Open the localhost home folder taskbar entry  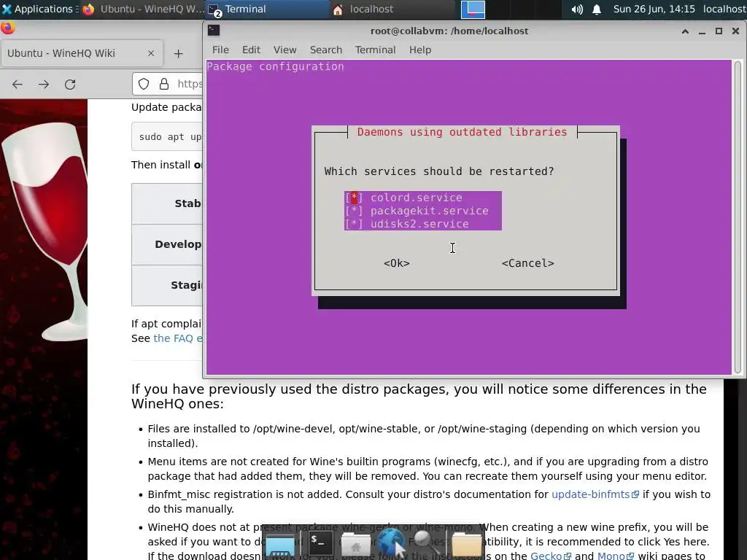(391, 9)
